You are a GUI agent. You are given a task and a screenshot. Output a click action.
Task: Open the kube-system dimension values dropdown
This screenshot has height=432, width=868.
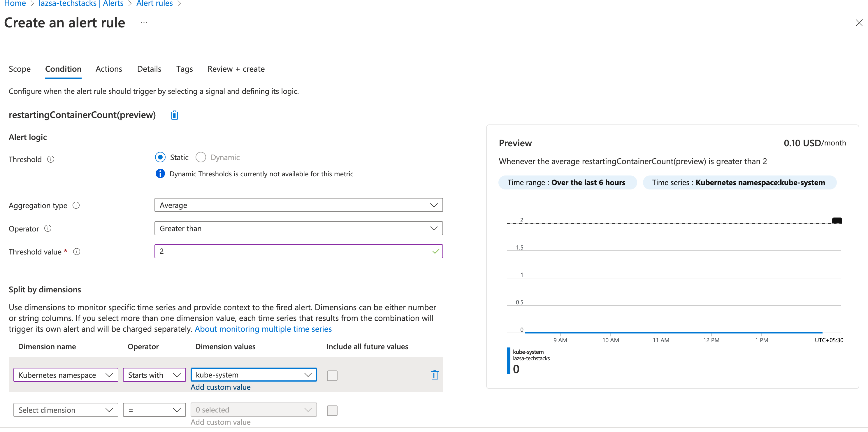[254, 374]
